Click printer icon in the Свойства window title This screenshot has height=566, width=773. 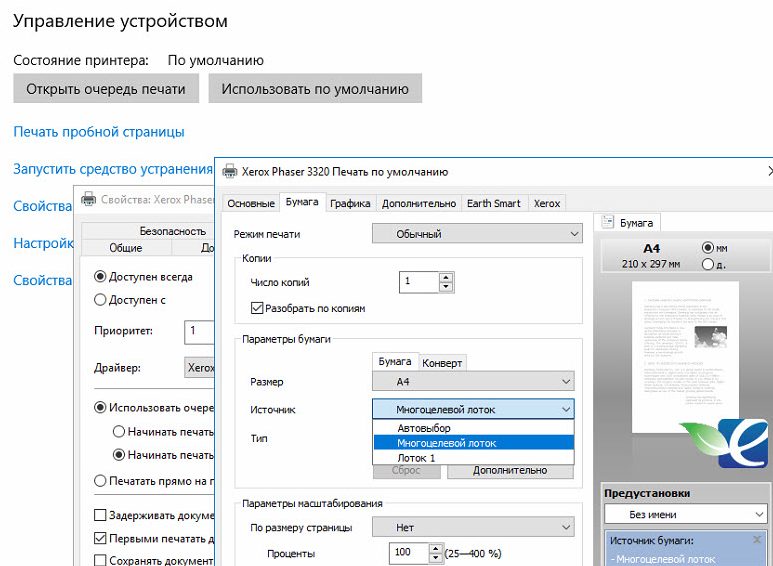88,199
